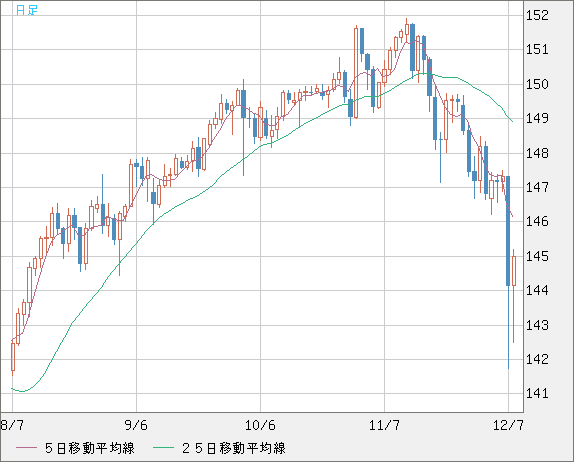The height and width of the screenshot is (462, 574).
Task: Click the 日足 chart label
Action: 27,10
